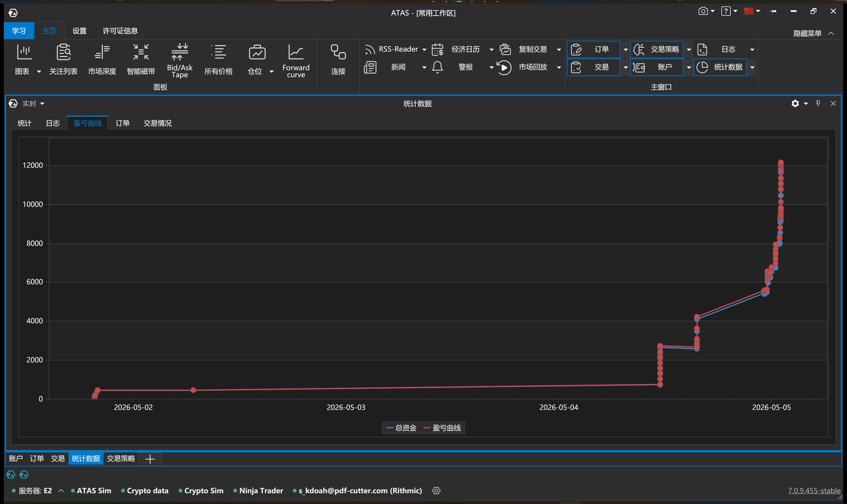The width and height of the screenshot is (847, 504).
Task: Add a new bottom panel with plus button
Action: point(150,459)
